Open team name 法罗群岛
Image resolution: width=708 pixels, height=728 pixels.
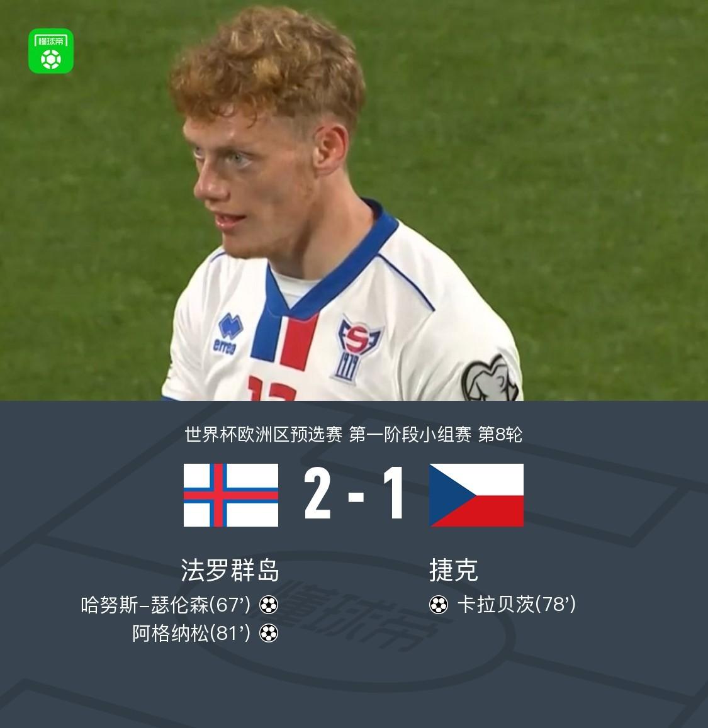point(230,570)
